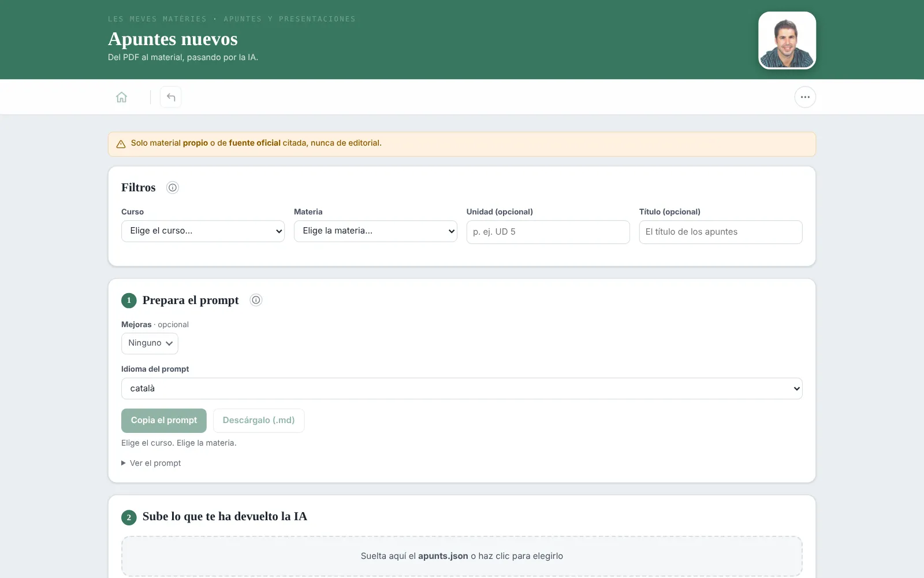
Task: Click the warning triangle icon in banner
Action: pyautogui.click(x=121, y=144)
